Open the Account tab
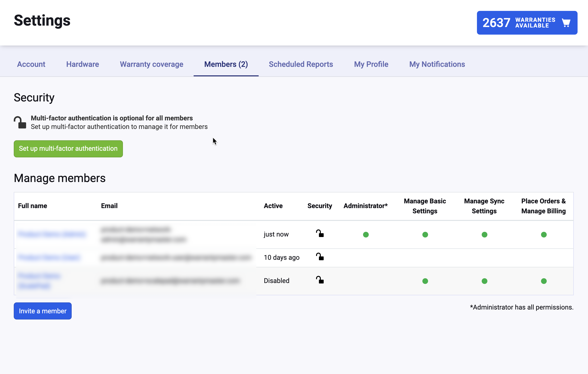This screenshot has height=374, width=588. point(31,64)
